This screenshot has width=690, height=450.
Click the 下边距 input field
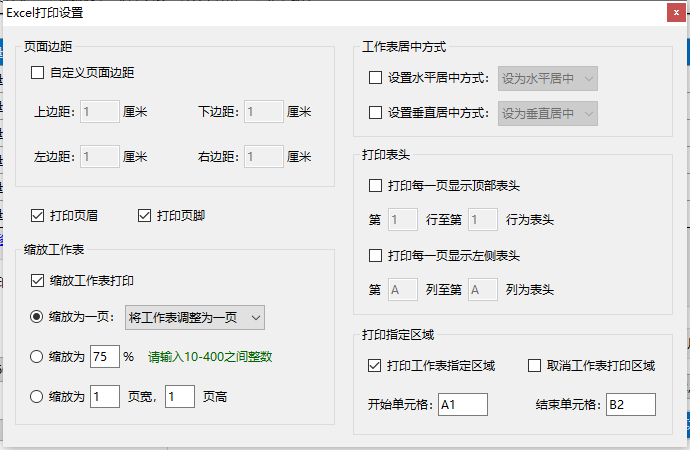[x=264, y=111]
